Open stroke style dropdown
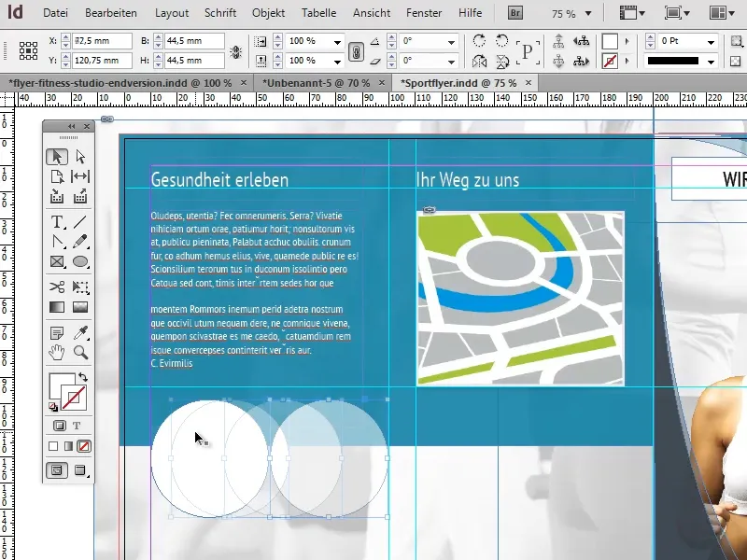747x560 pixels. (x=711, y=62)
